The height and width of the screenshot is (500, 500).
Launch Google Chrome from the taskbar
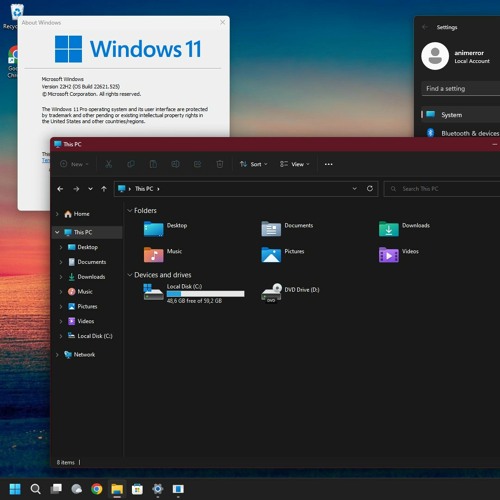(x=97, y=489)
